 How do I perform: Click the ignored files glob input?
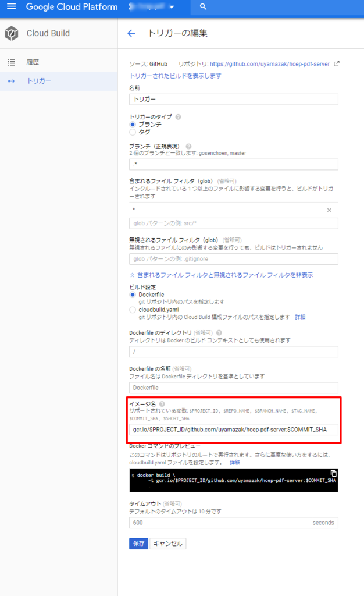[233, 259]
